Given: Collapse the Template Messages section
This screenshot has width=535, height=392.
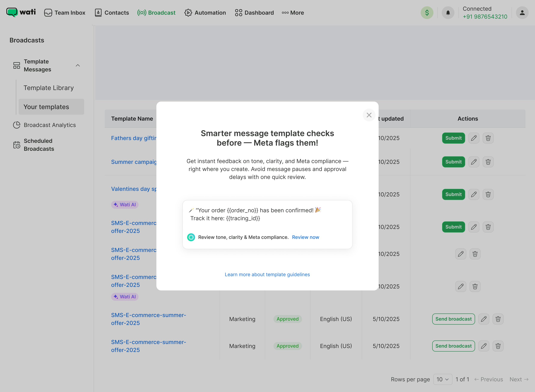Looking at the screenshot, I should (x=78, y=65).
